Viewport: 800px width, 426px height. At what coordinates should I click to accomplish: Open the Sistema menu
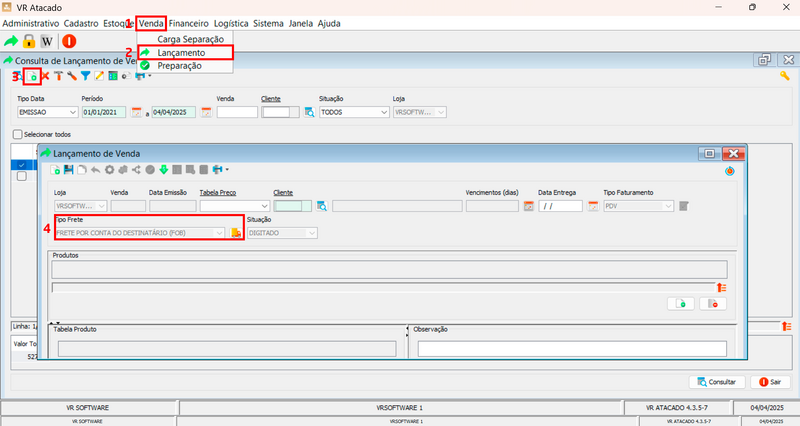268,23
